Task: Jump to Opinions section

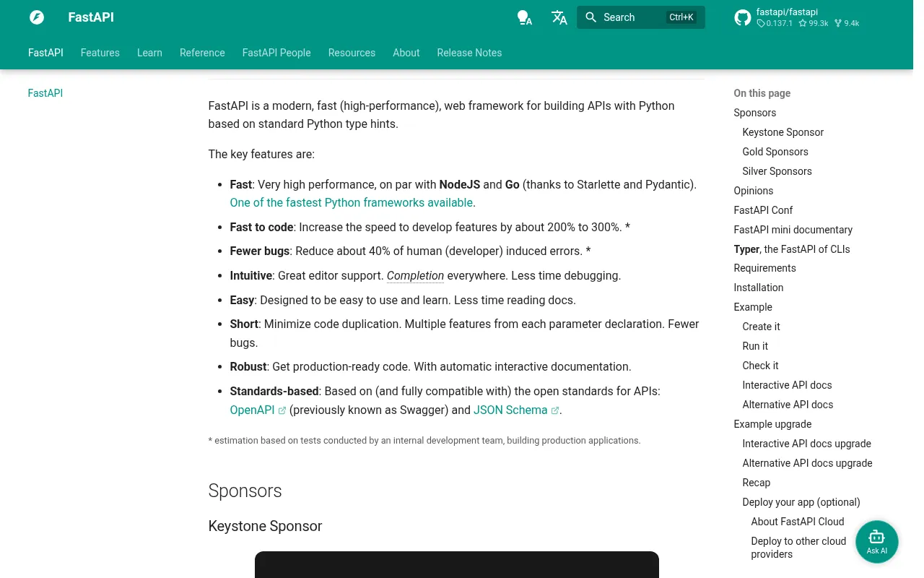Action: coord(754,191)
